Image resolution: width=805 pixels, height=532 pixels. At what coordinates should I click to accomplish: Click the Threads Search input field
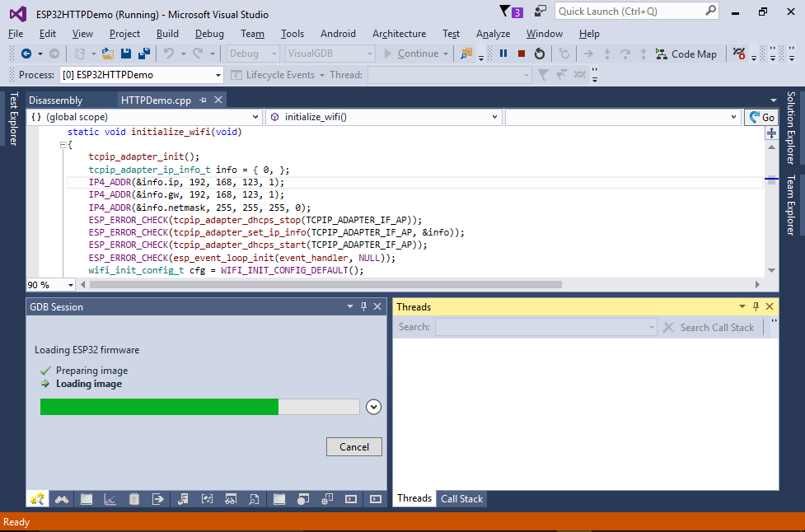[x=545, y=327]
